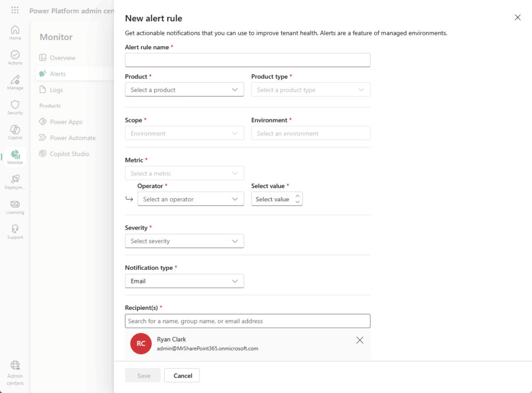This screenshot has width=532, height=393.
Task: Remove recipient Ryan Clark
Action: (x=360, y=340)
